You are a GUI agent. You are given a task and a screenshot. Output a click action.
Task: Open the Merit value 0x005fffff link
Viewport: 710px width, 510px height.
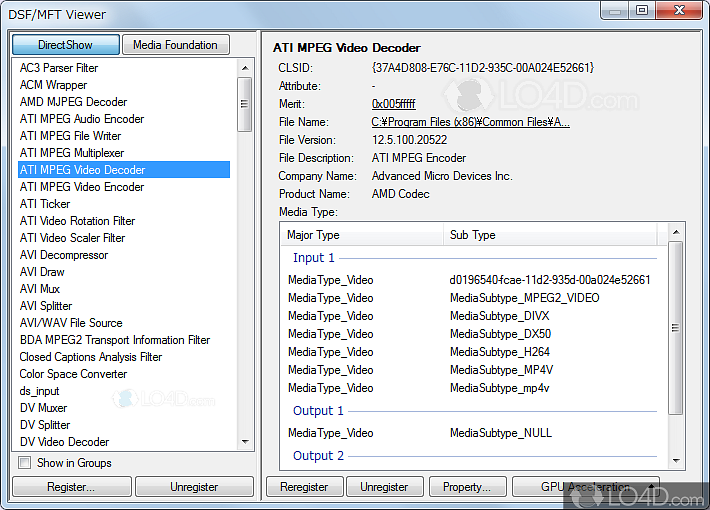pyautogui.click(x=393, y=104)
